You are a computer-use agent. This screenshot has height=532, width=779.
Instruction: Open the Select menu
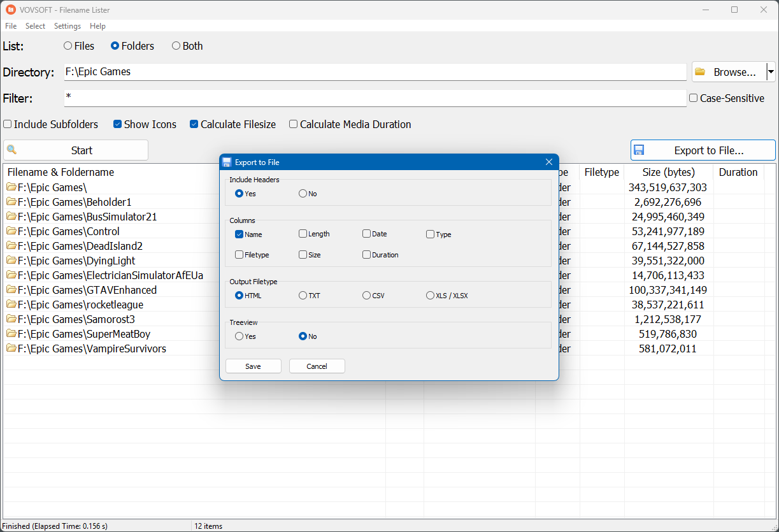pyautogui.click(x=35, y=26)
